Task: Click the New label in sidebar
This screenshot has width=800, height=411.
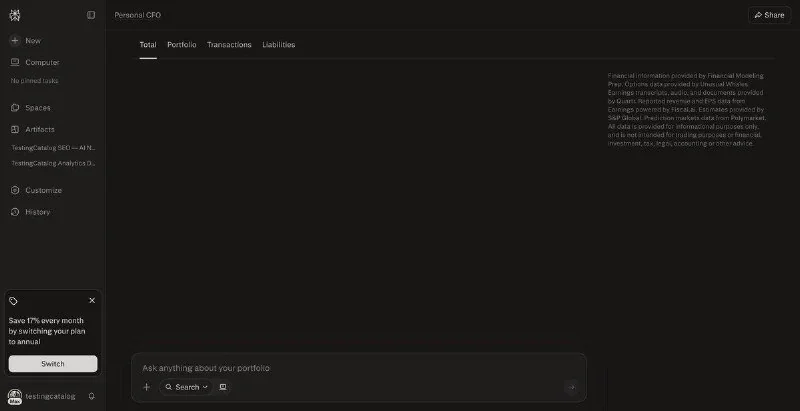Action: pos(33,41)
